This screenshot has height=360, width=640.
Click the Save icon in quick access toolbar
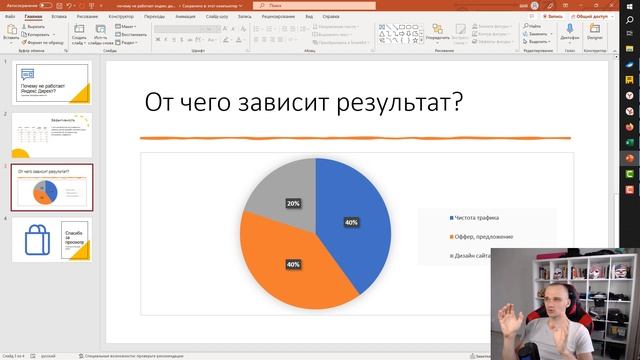(x=60, y=6)
